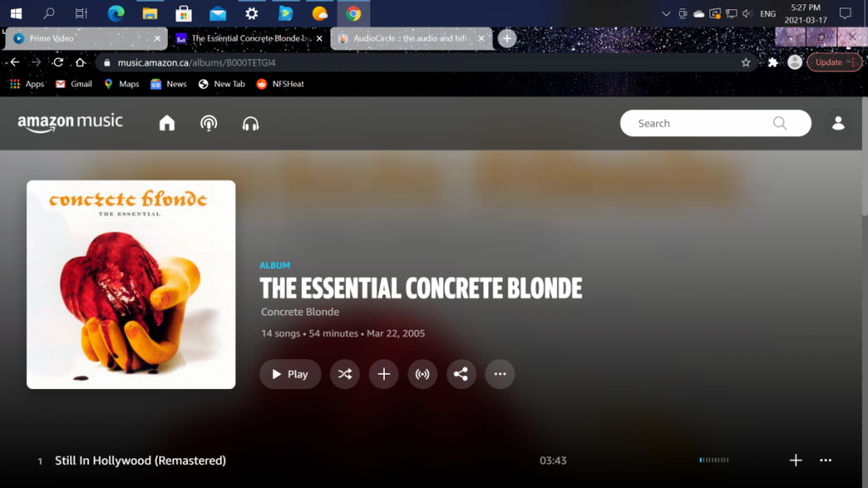Switch to the Essential Concrete Blonde tab
The height and width of the screenshot is (488, 868).
point(248,38)
